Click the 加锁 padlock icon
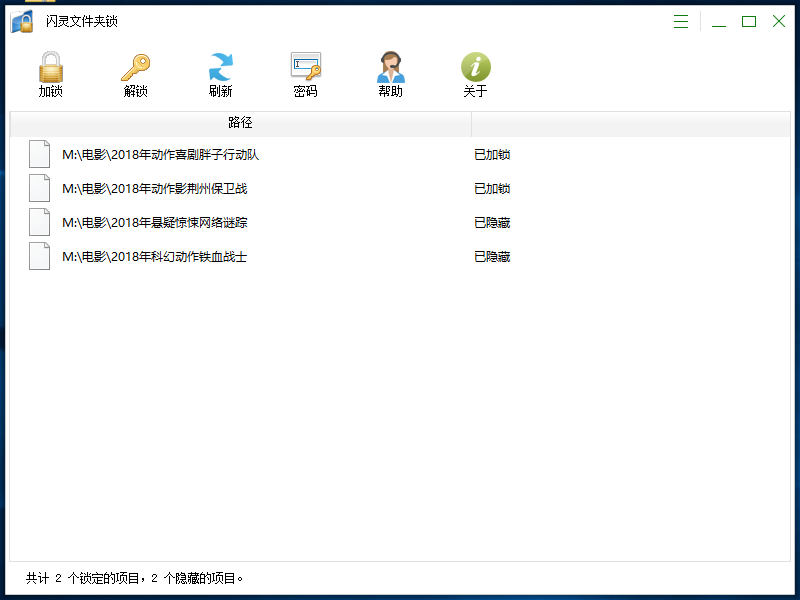800x600 pixels. coord(51,69)
